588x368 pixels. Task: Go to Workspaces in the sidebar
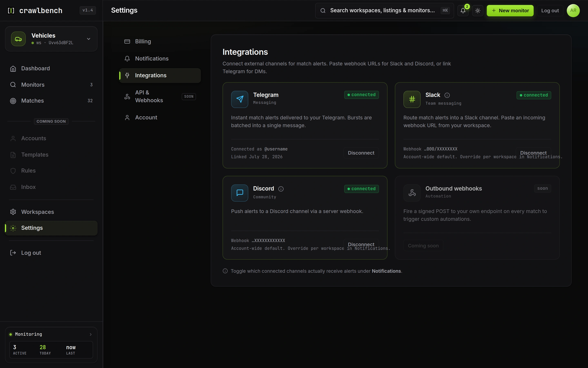(x=51, y=212)
